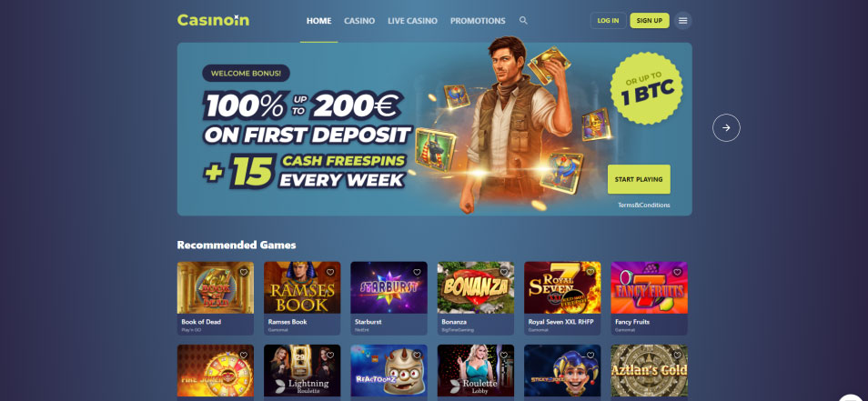Open the search magnifier icon
Screen dimensions: 868x401
(x=523, y=21)
